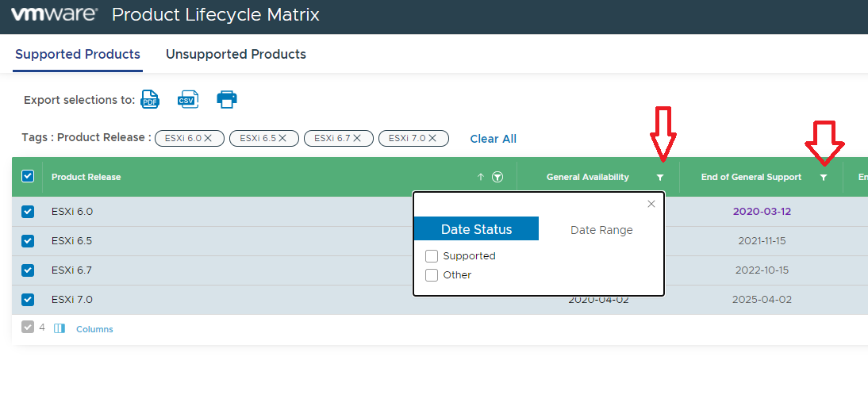The height and width of the screenshot is (414, 868).
Task: Uncheck the ESXi 6.7 row checkbox
Action: [x=28, y=270]
